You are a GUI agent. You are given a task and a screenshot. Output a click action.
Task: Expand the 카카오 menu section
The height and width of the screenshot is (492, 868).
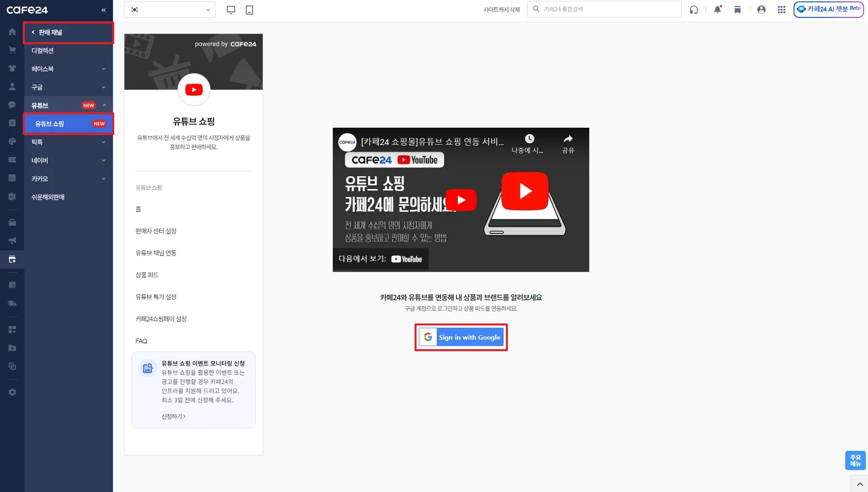69,179
